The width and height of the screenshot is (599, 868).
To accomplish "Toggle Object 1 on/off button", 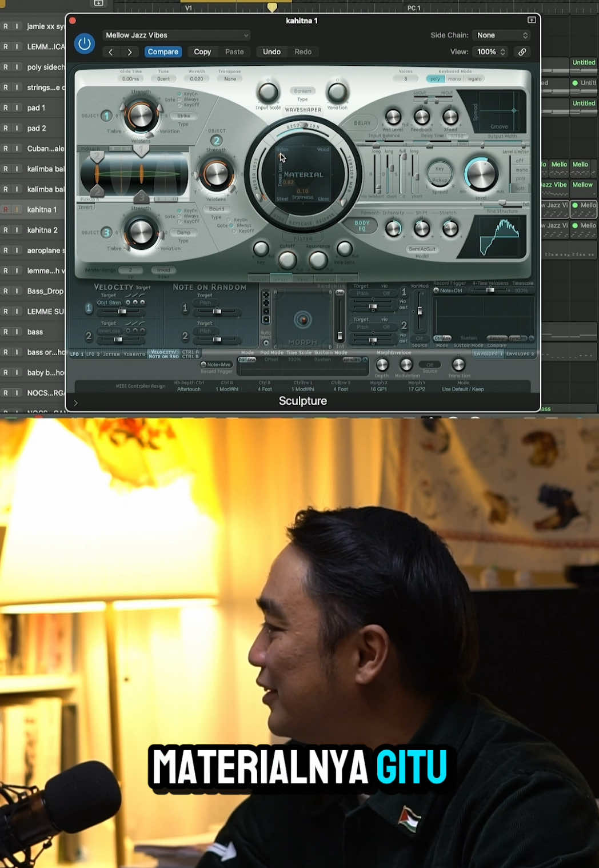I will point(106,116).
